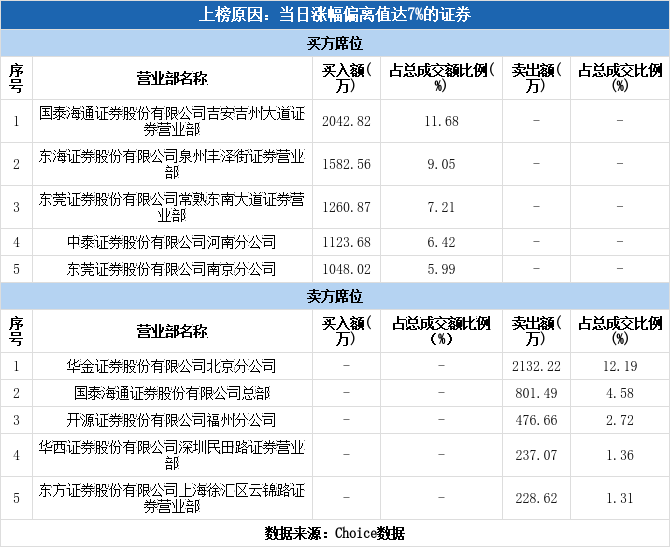Click the buy amount 2042.82
Image resolution: width=670 pixels, height=547 pixels.
346,121
